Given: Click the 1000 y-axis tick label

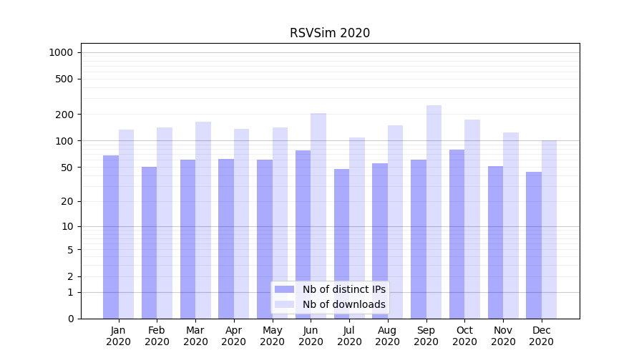Looking at the screenshot, I should pos(60,52).
